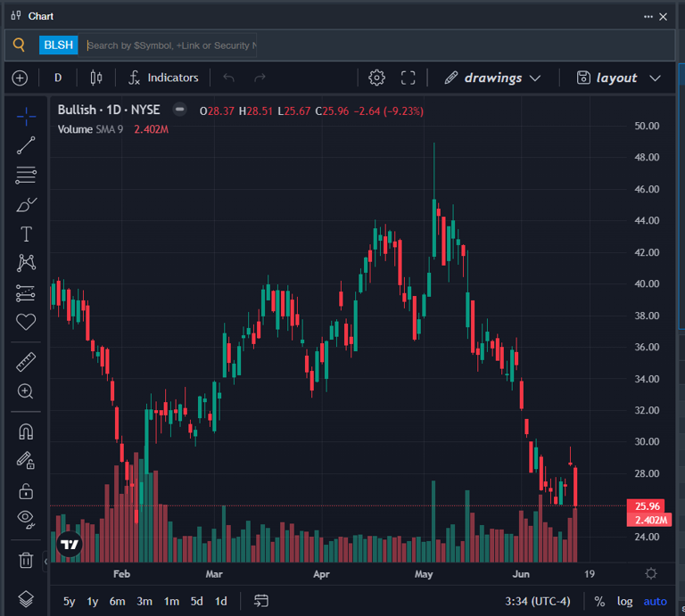Toggle percent scale
The height and width of the screenshot is (616, 685).
pos(599,601)
